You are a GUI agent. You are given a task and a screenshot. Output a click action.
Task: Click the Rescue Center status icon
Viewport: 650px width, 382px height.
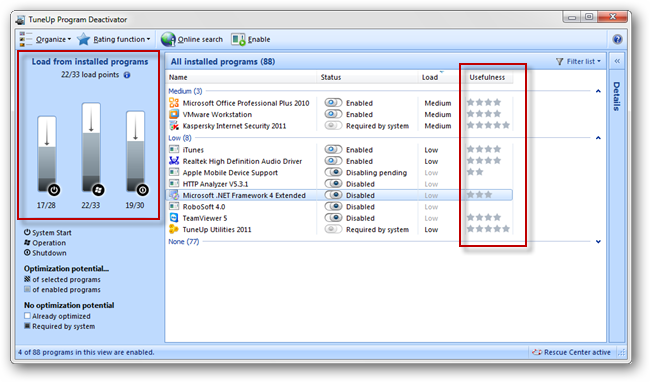point(537,352)
